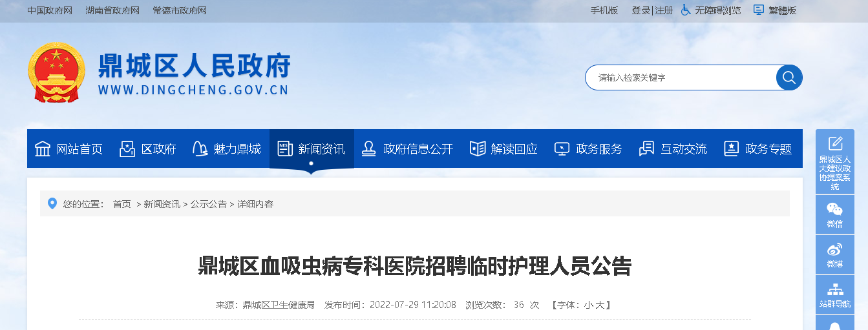This screenshot has width=868, height=330.
Task: Open 站群导航 sitemap icon
Action: pos(835,294)
